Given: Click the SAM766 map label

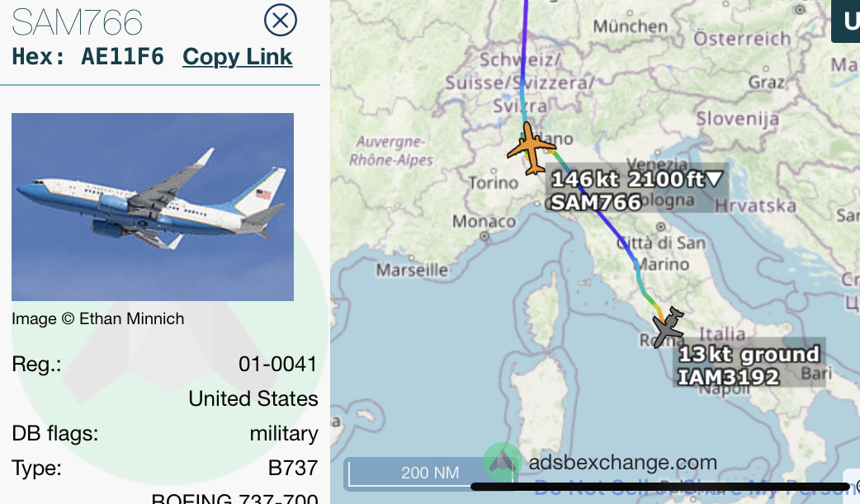Looking at the screenshot, I should point(596,202).
